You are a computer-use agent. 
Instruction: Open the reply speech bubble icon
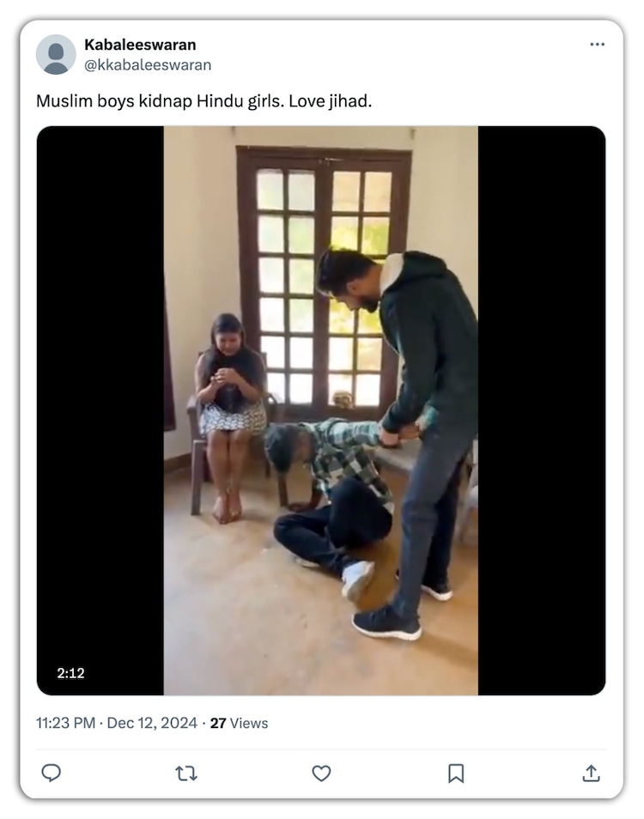point(52,773)
